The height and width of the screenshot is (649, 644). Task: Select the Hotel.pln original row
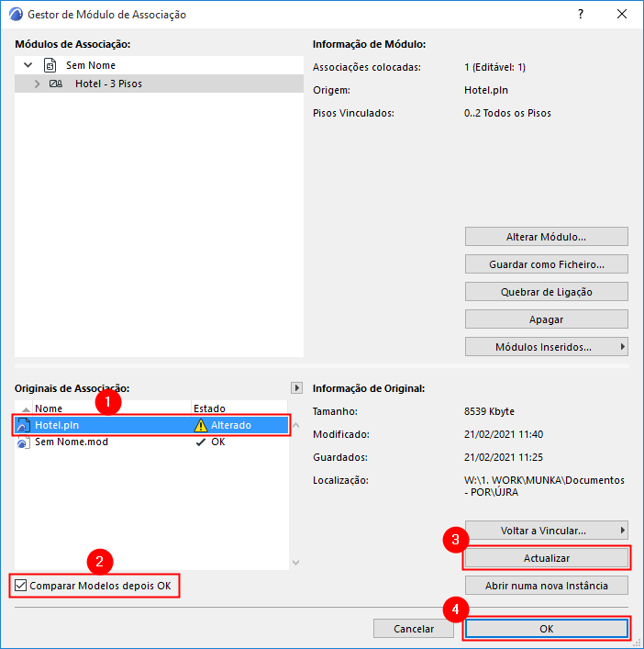[151, 425]
